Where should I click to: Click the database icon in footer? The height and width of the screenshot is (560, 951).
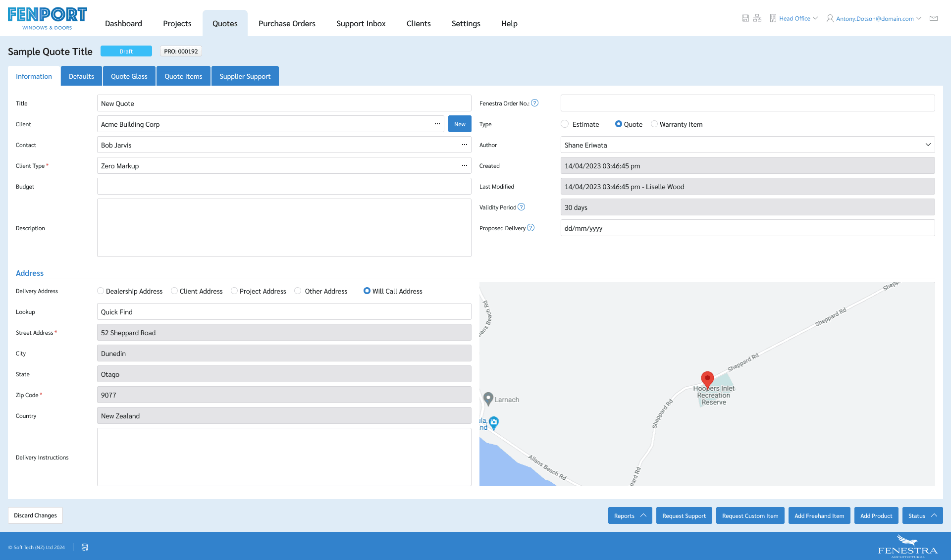85,547
